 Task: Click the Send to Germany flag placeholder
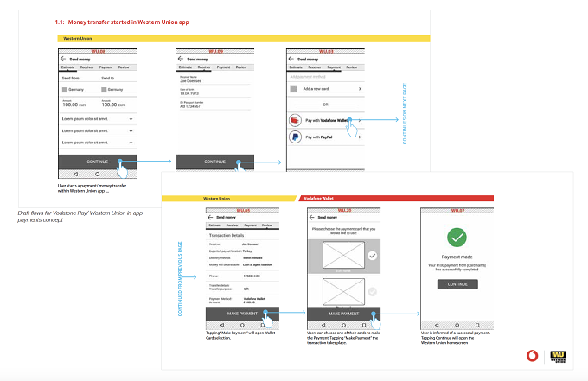(x=104, y=90)
